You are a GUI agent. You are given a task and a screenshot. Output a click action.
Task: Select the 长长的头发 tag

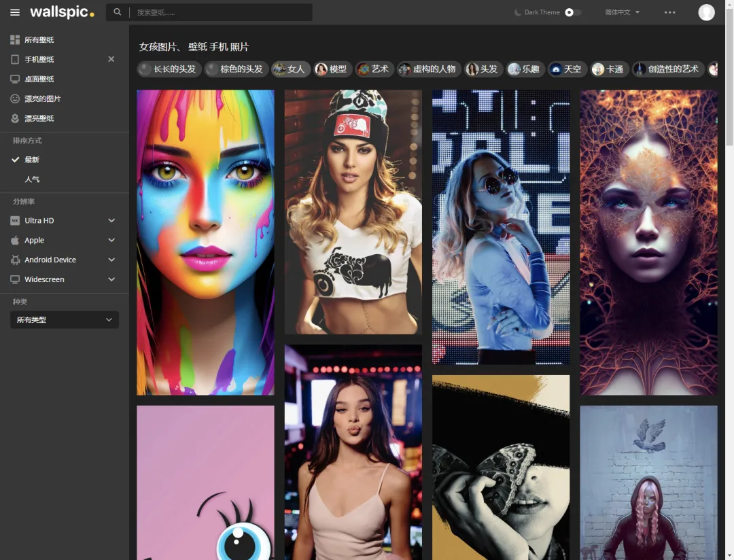[x=169, y=69]
